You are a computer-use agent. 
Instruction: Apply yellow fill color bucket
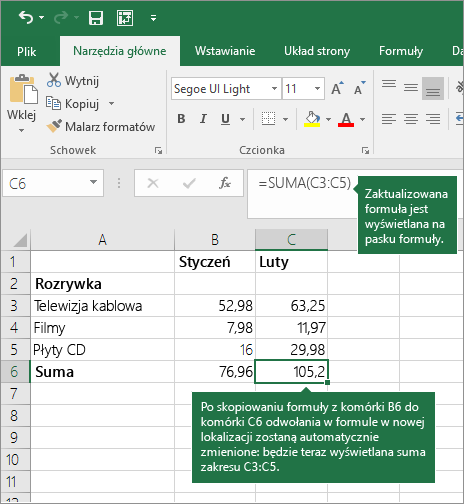312,119
